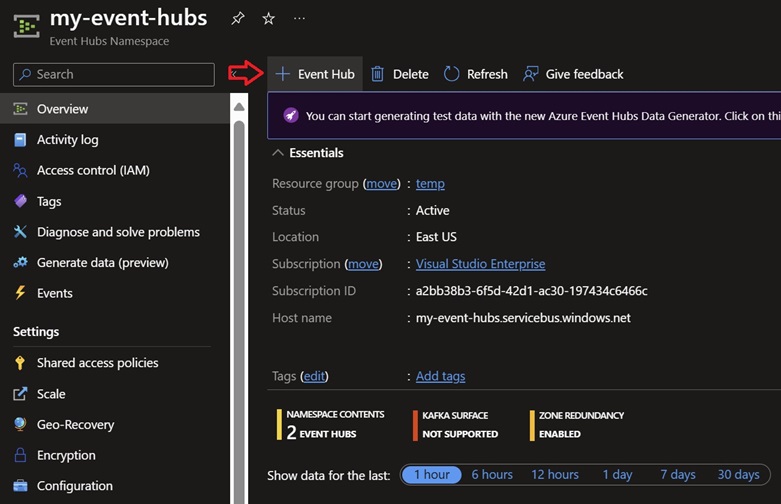Click host name my-event-hubs.servicebus.windows.net
This screenshot has width=781, height=504.
pos(523,318)
